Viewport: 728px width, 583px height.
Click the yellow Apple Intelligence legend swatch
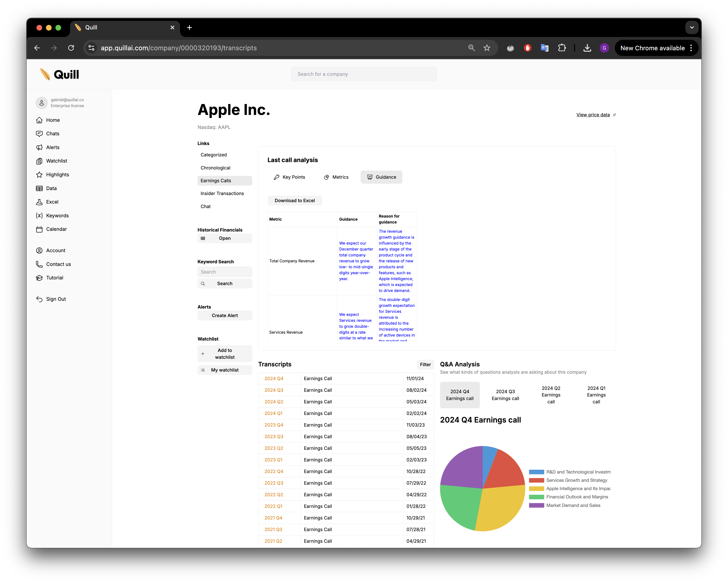point(536,488)
